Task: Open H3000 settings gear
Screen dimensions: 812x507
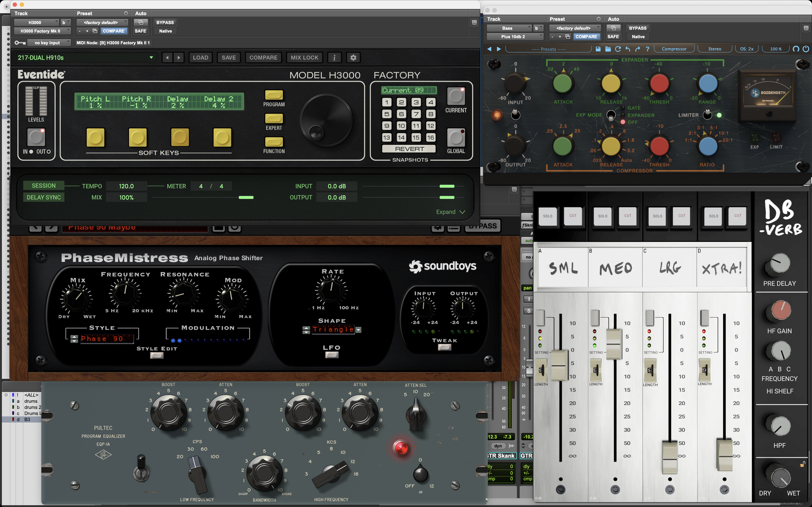Action: (x=353, y=58)
